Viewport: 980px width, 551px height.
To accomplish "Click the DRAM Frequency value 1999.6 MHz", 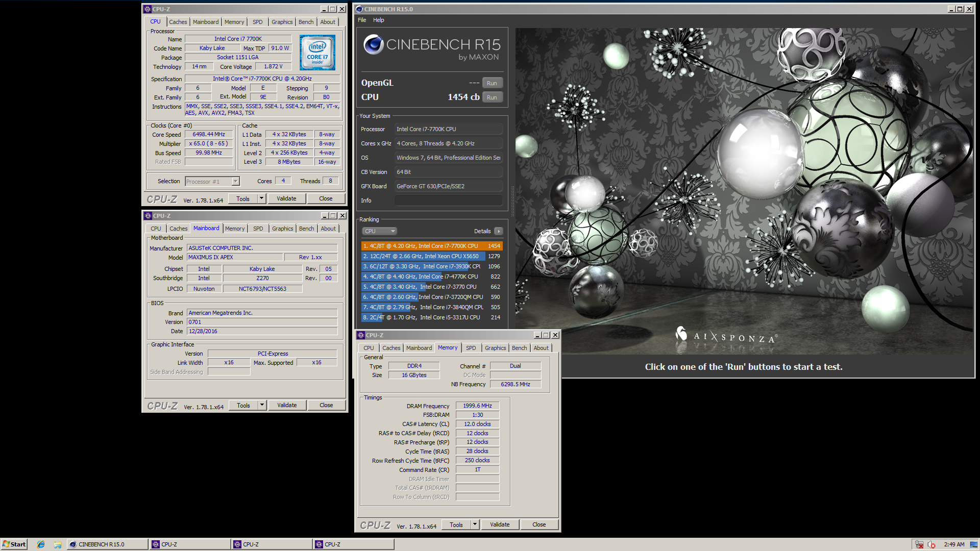I will click(477, 406).
